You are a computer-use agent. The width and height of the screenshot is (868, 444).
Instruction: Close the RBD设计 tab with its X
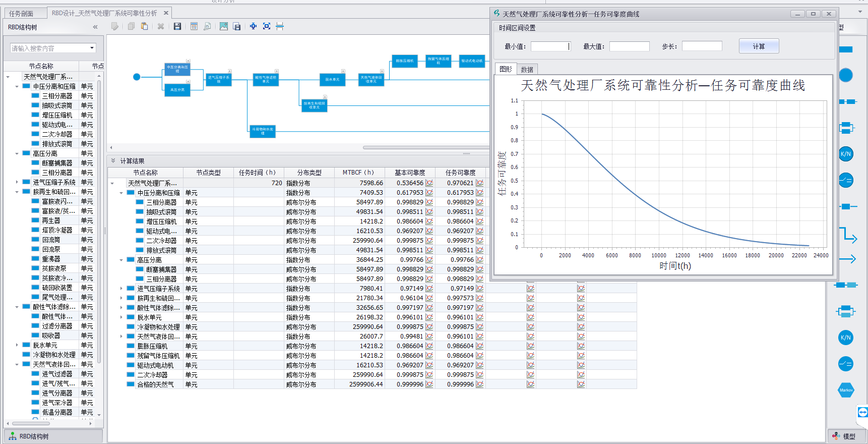(x=166, y=13)
